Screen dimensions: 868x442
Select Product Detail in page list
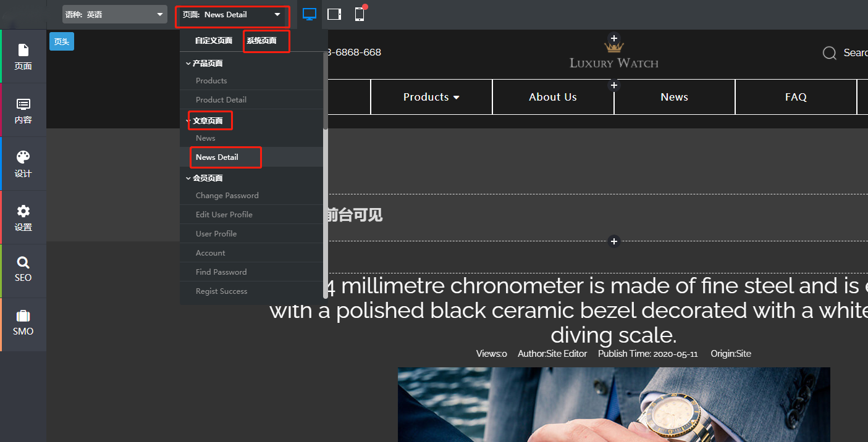[x=221, y=100]
